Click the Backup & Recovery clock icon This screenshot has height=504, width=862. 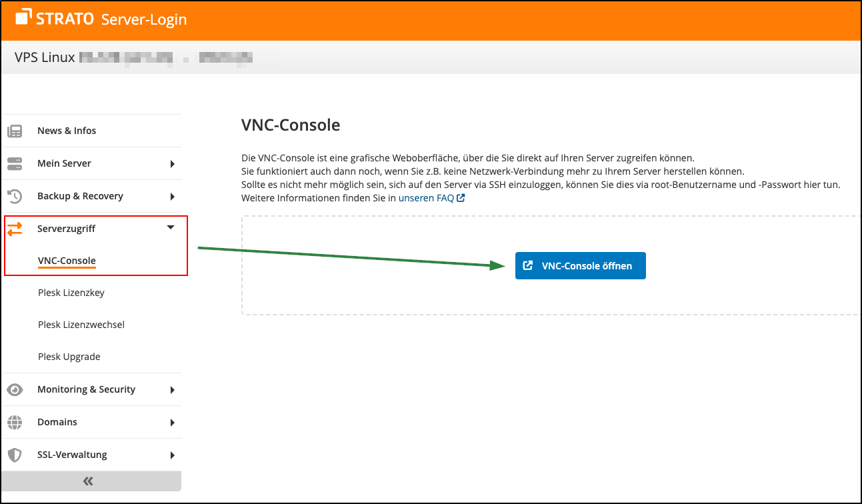pos(15,195)
